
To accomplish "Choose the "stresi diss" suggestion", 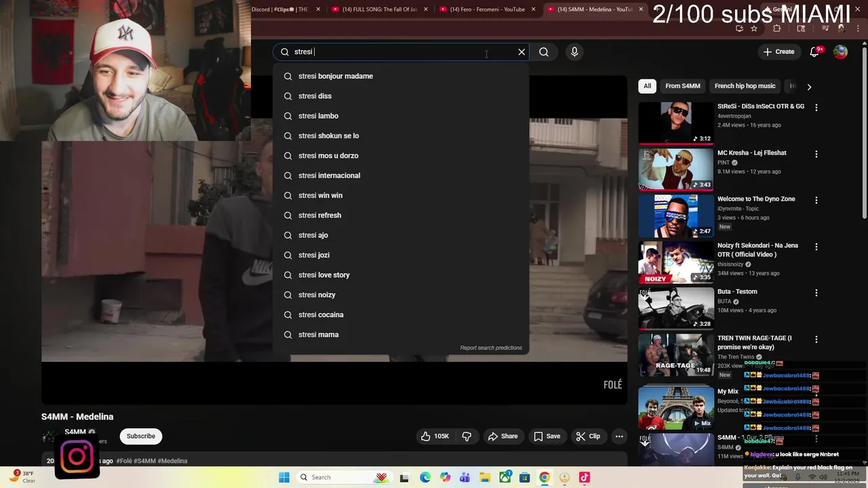I will pyautogui.click(x=401, y=96).
